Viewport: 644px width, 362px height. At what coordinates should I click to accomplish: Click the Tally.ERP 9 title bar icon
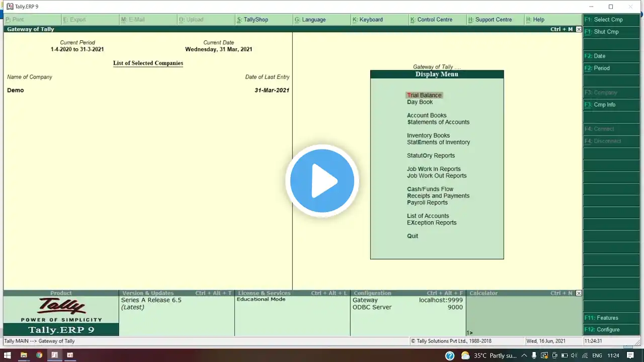click(x=10, y=7)
